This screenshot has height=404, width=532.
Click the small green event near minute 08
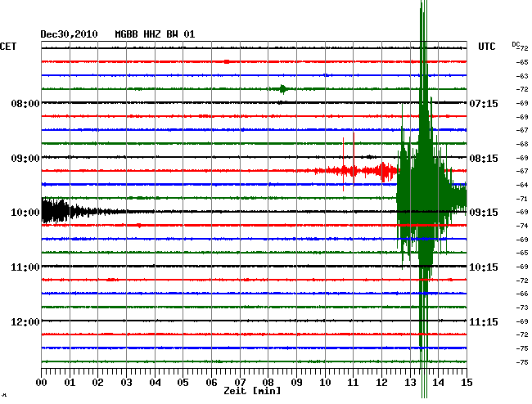tap(283, 89)
